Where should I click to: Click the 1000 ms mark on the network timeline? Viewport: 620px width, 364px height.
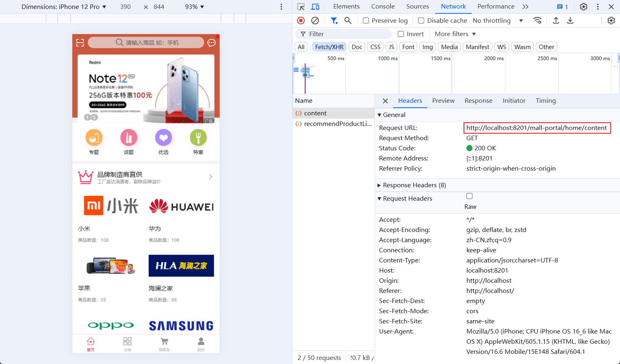[x=388, y=58]
